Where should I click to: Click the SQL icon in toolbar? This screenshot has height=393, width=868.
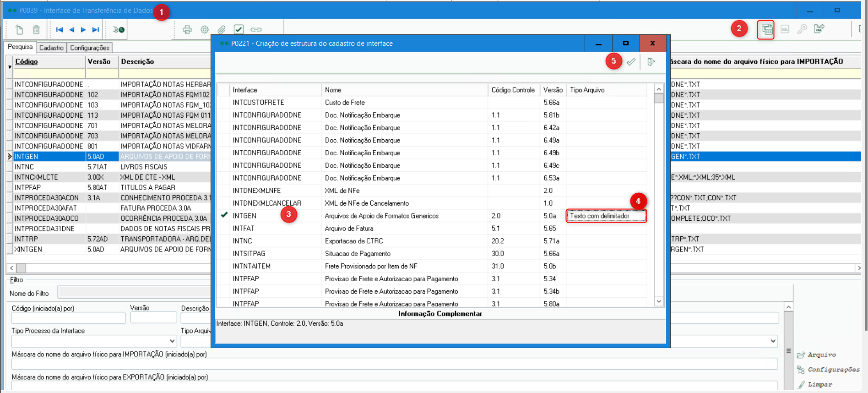click(785, 29)
